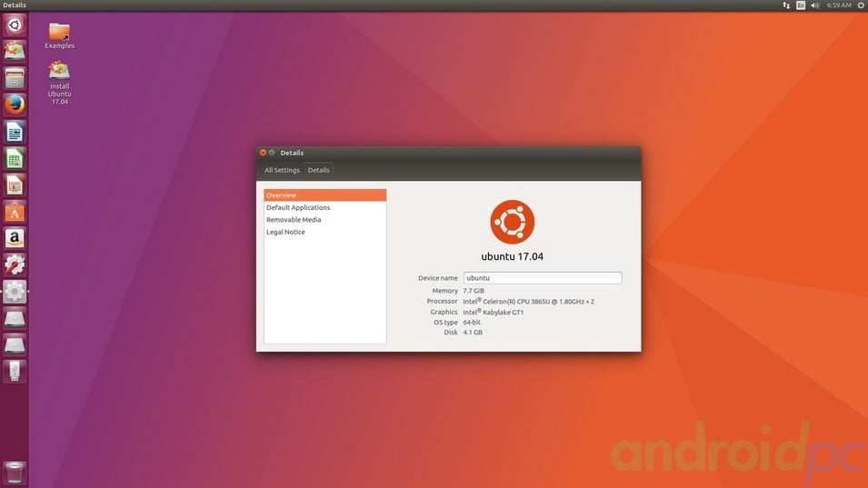
Task: Open LibreOffice Writer from launcher
Action: click(15, 132)
